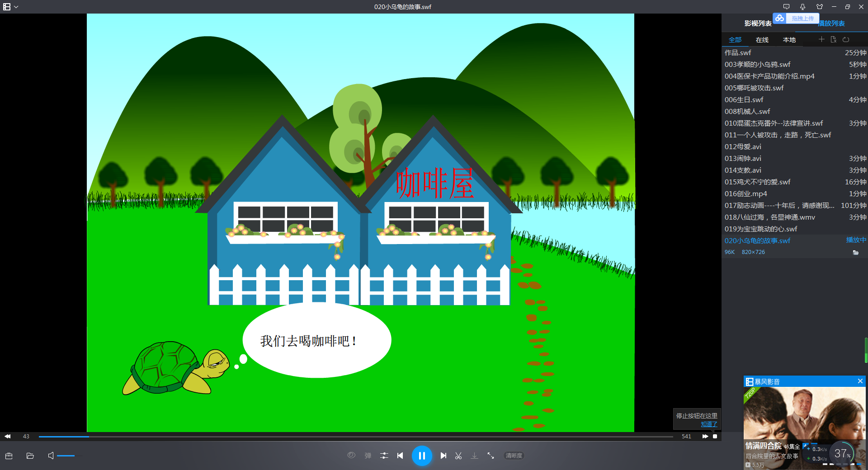Click the next track button
This screenshot has width=868, height=470.
(443, 456)
